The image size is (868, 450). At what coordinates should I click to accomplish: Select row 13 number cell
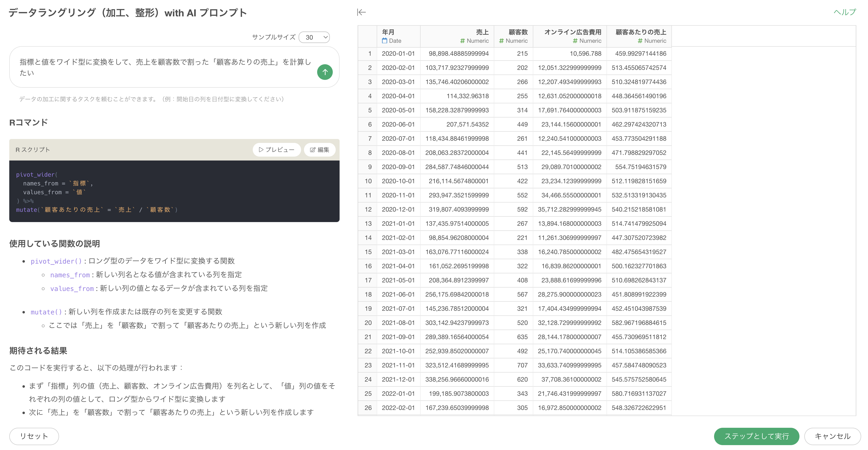pyautogui.click(x=368, y=224)
